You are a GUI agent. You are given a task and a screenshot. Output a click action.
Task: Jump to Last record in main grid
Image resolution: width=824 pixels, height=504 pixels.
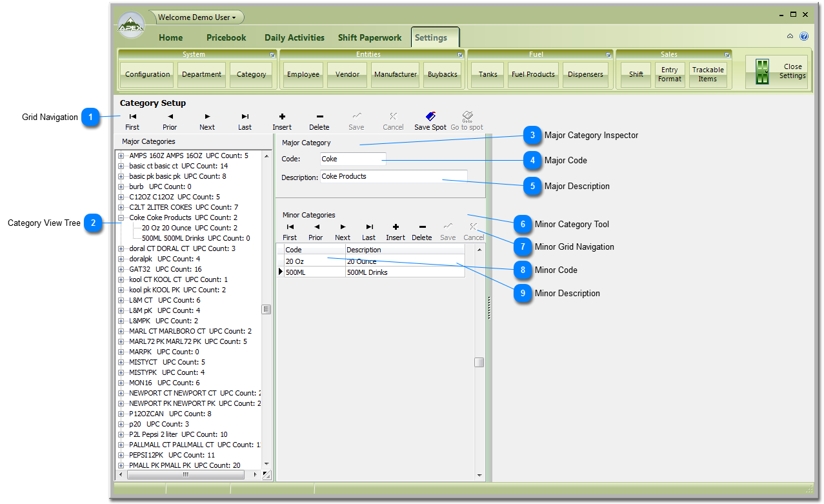tap(245, 117)
